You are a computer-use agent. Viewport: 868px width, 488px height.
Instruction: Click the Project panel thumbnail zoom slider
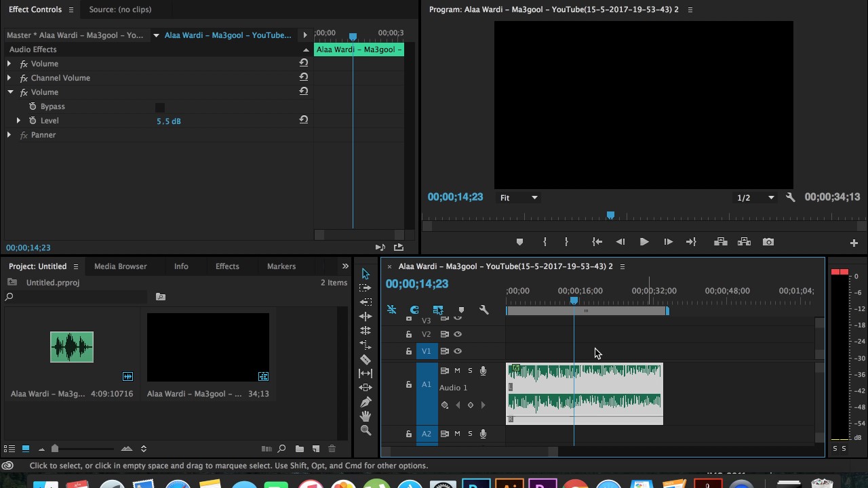(x=55, y=449)
